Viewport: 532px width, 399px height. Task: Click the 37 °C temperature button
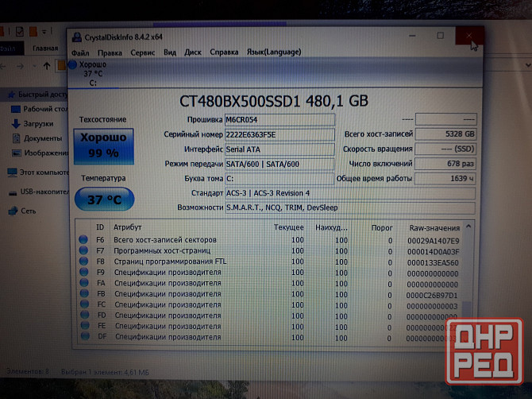coord(104,199)
